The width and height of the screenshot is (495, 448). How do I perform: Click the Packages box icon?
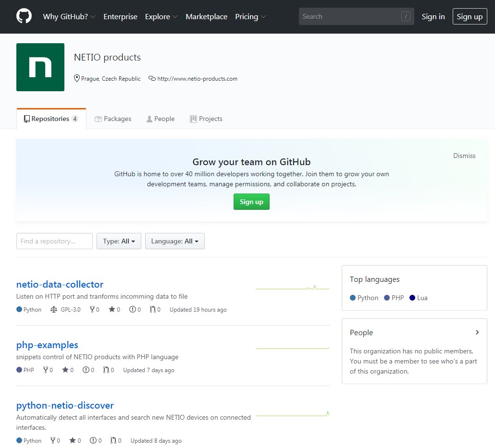tap(98, 119)
